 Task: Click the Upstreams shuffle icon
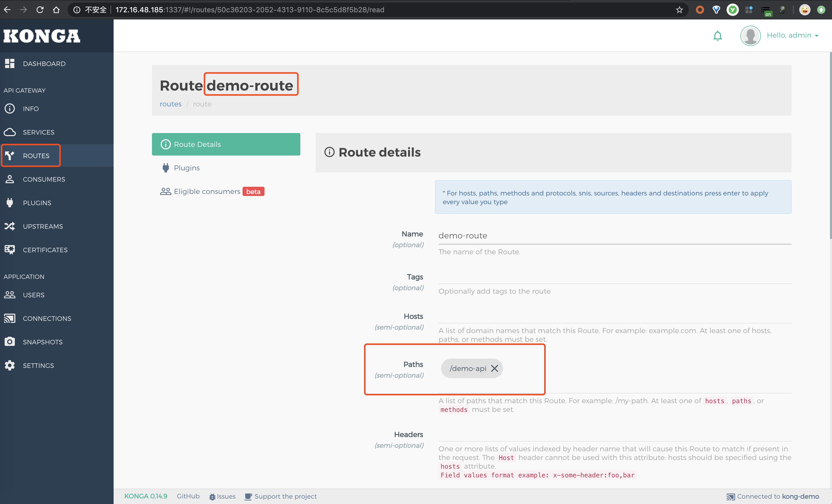(10, 226)
